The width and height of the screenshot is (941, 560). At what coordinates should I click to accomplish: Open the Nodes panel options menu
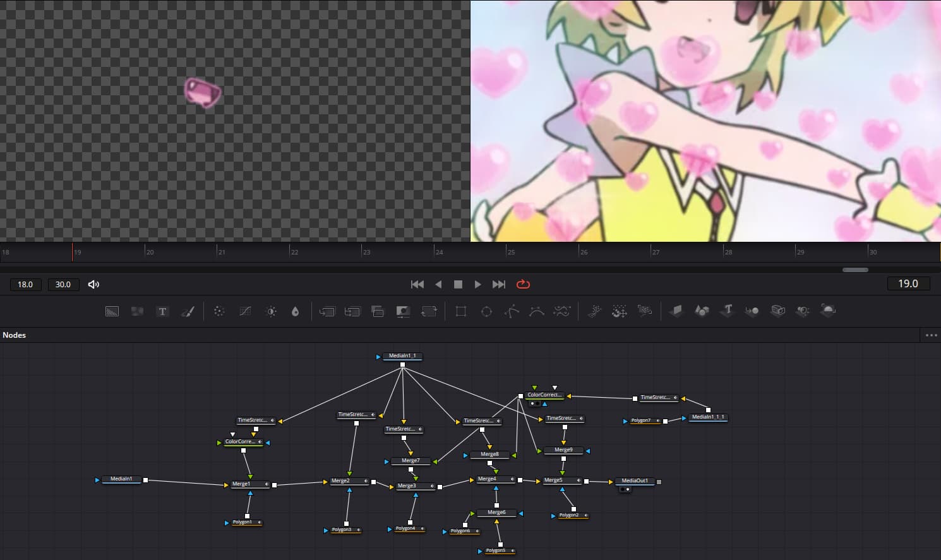[931, 335]
